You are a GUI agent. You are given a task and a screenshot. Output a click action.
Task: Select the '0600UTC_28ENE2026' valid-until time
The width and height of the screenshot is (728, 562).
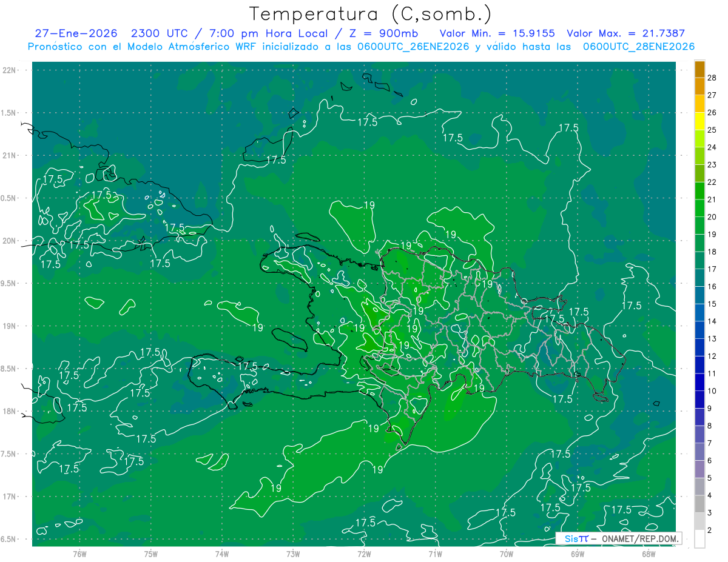[x=639, y=47]
